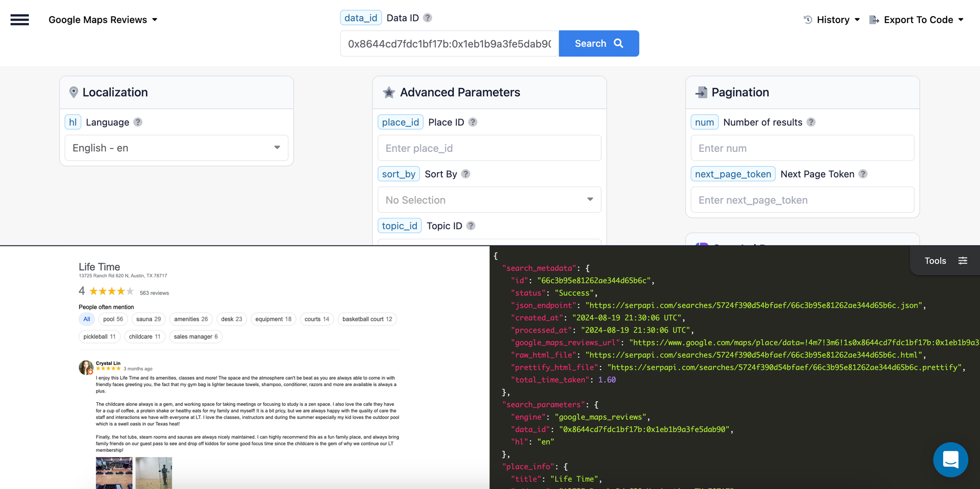The image size is (980, 489).
Task: Filter reviews by pickleball topic
Action: pyautogui.click(x=99, y=337)
